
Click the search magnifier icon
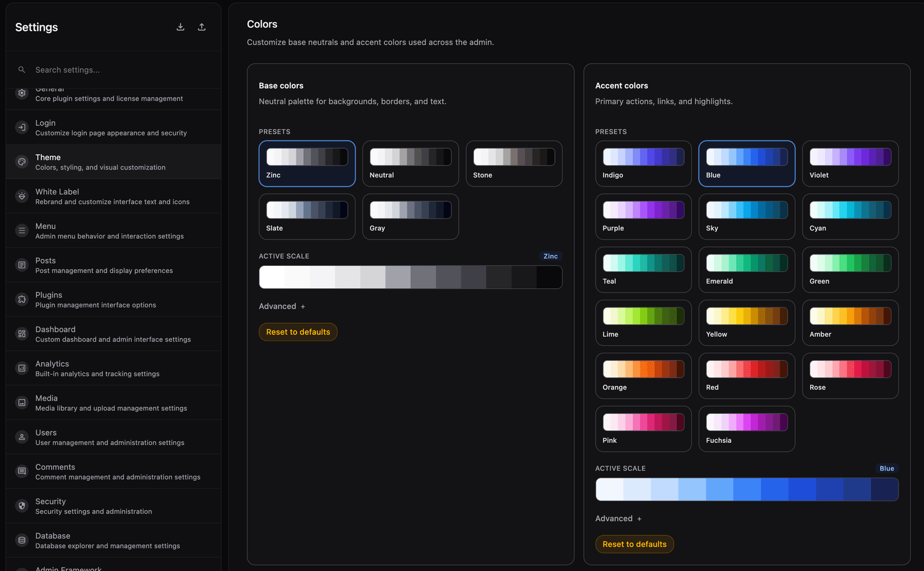22,70
